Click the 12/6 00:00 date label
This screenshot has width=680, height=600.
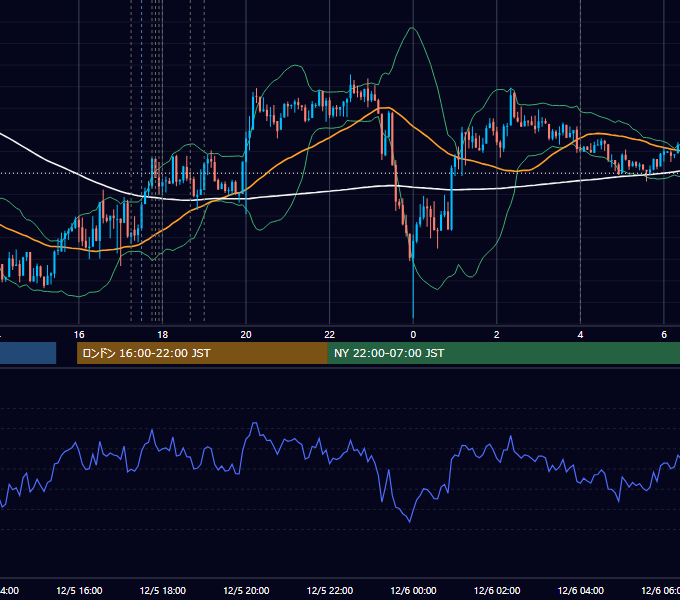click(413, 590)
